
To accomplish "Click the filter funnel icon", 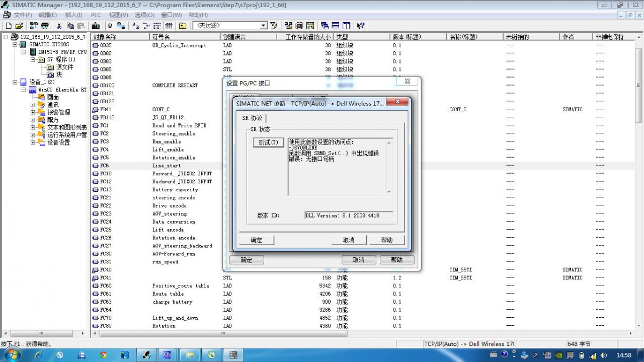I will pyautogui.click(x=274, y=26).
